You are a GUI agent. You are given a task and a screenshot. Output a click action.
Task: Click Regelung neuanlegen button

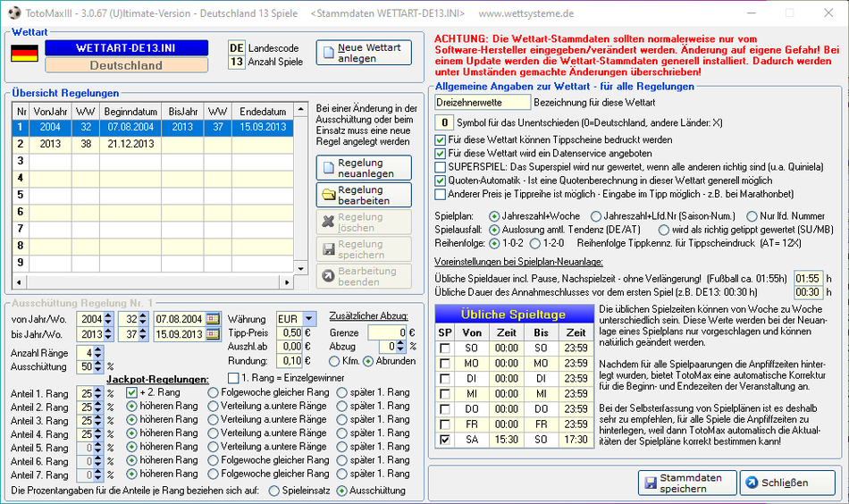point(364,168)
